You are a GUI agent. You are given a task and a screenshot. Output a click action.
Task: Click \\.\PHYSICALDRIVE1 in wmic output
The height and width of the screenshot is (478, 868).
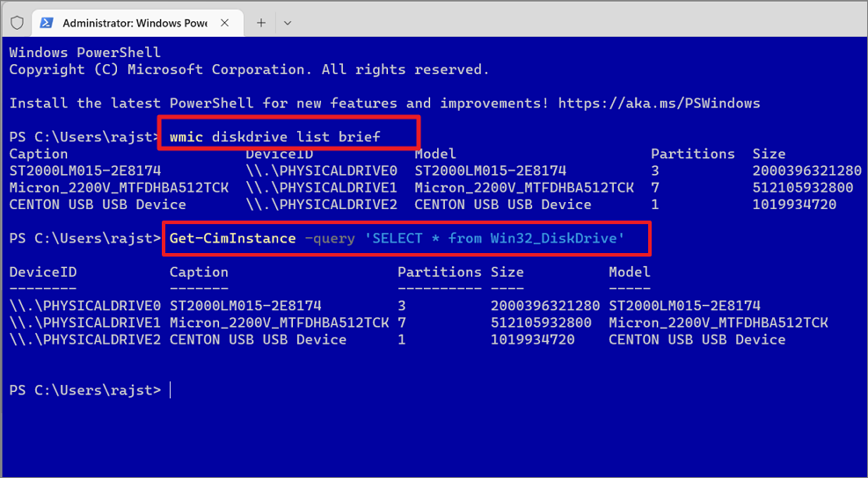click(322, 187)
